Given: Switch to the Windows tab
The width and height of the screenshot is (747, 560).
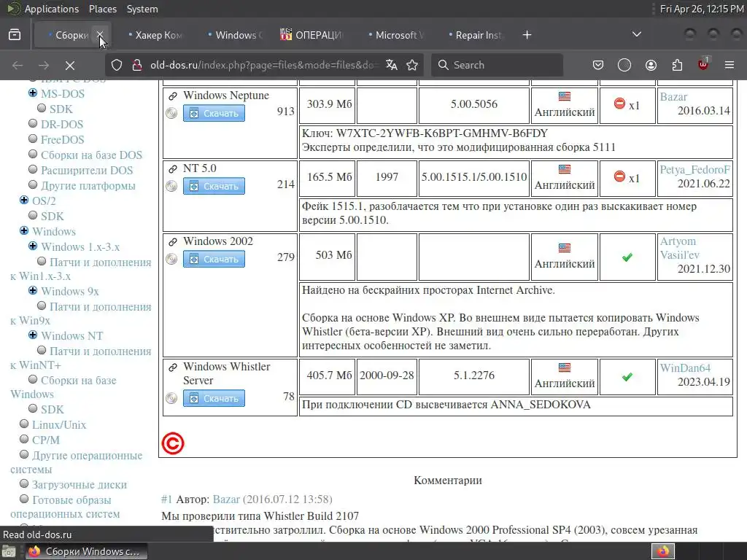Looking at the screenshot, I should pyautogui.click(x=236, y=35).
